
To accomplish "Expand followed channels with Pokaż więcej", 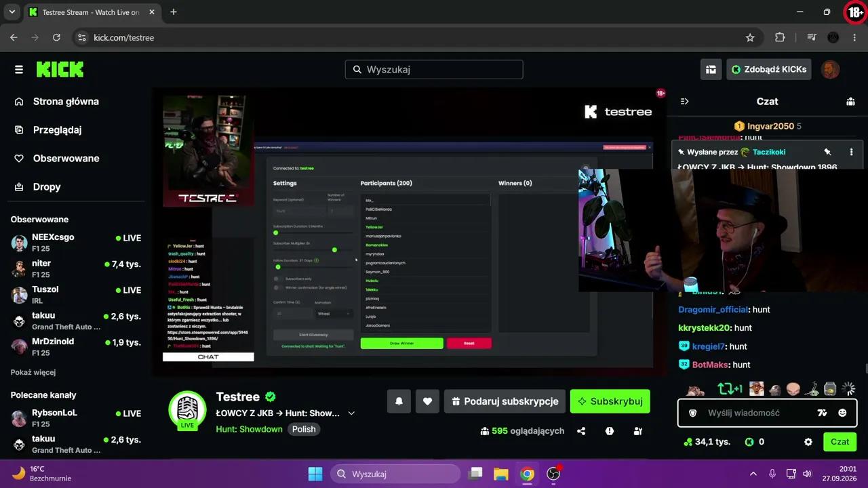I will coord(33,372).
